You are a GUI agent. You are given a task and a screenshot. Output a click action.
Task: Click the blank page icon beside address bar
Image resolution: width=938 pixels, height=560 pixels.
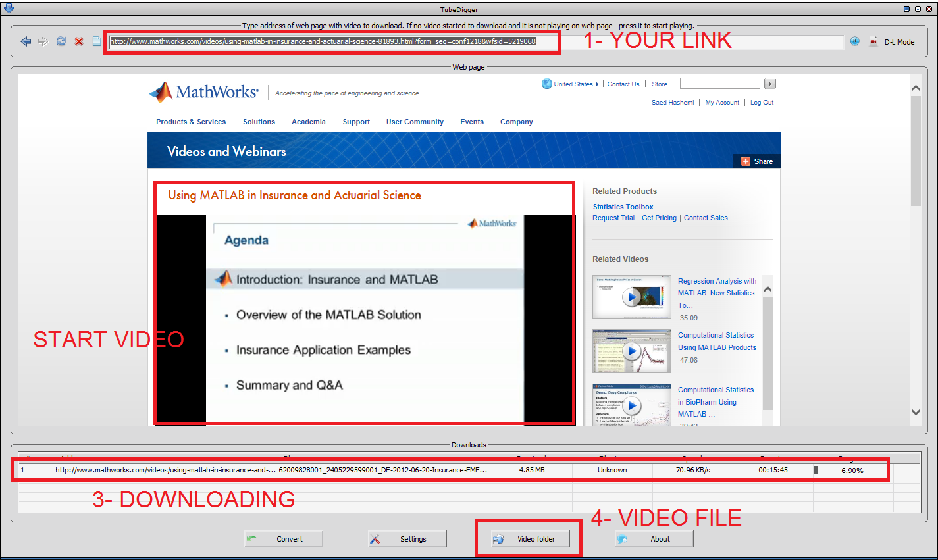pyautogui.click(x=97, y=41)
